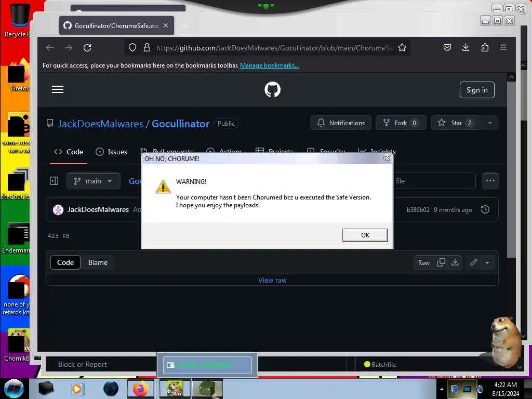Image resolution: width=532 pixels, height=399 pixels.
Task: Click the hamster Box taskbar icon
Action: (175, 389)
